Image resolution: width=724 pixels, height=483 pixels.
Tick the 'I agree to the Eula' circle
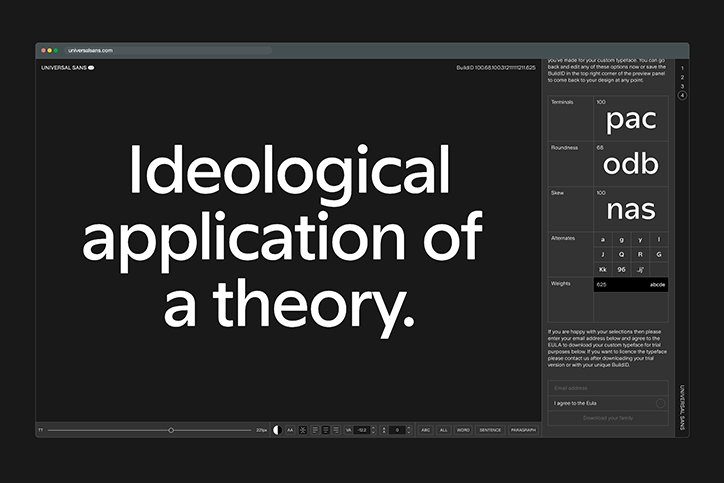pos(660,404)
